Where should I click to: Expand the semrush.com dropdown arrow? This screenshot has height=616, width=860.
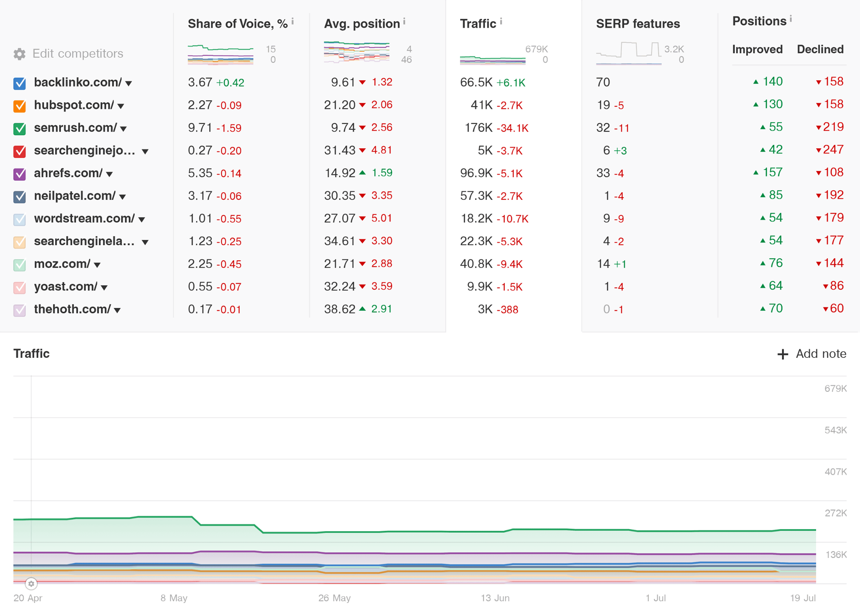pyautogui.click(x=124, y=129)
